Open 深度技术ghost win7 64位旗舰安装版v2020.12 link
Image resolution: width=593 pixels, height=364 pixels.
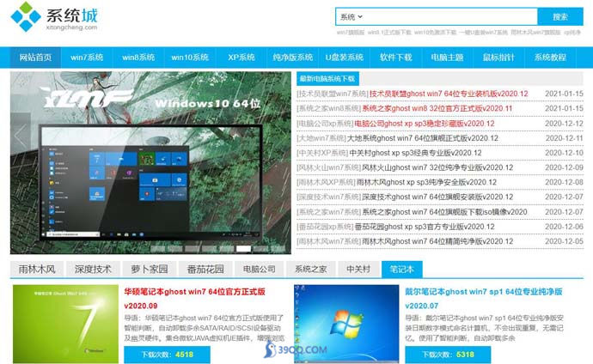(x=437, y=197)
